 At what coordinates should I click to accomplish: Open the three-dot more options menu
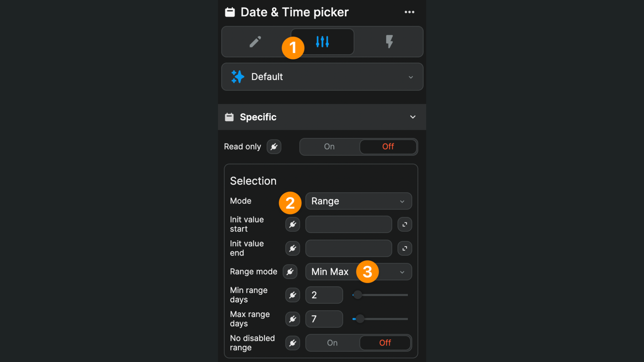click(409, 12)
